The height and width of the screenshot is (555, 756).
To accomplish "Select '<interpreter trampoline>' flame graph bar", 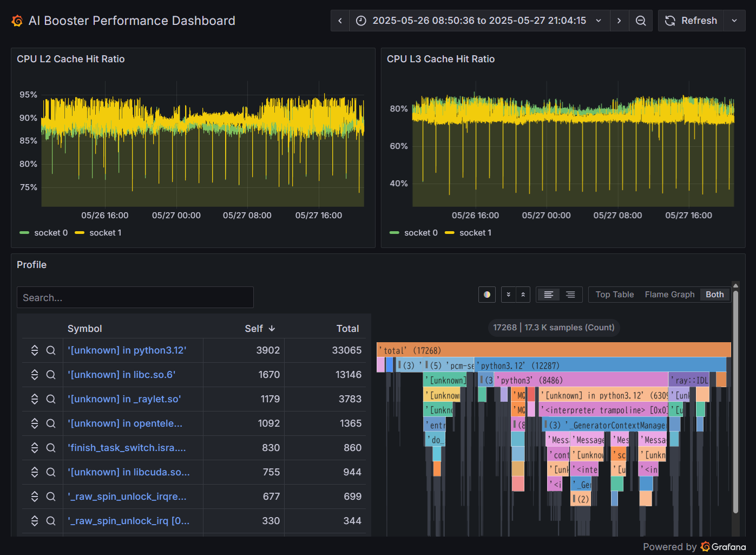I will pos(603,410).
